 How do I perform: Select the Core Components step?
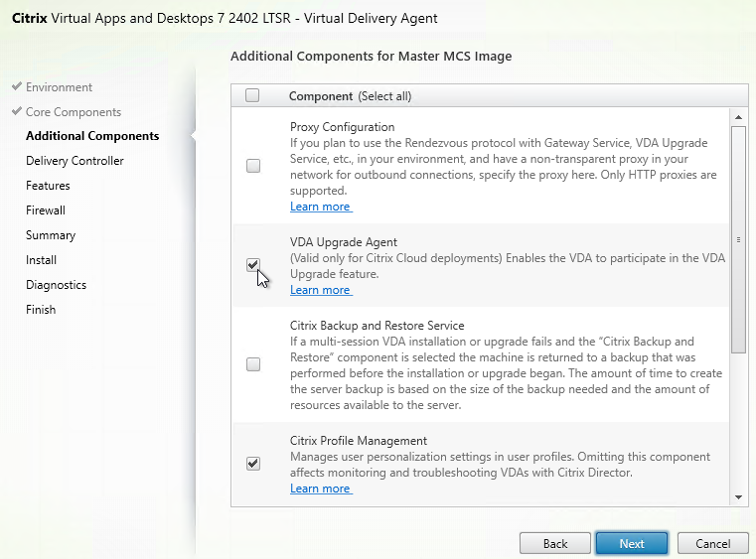pos(74,112)
